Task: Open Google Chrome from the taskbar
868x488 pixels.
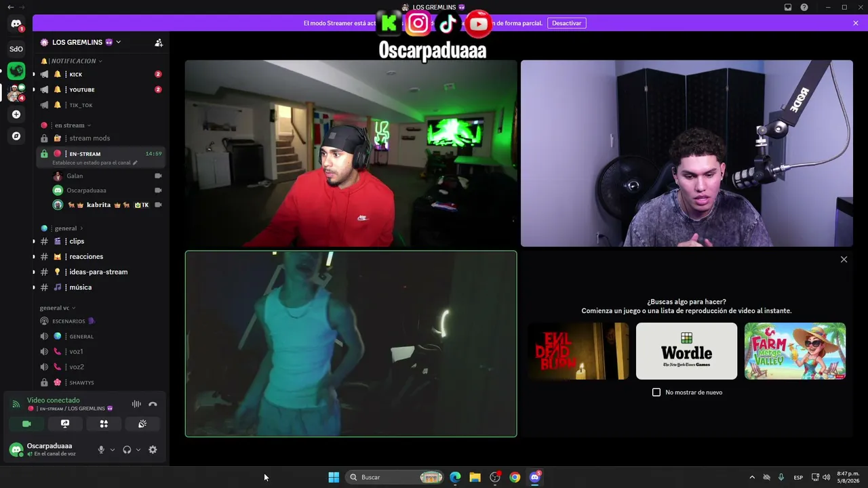Action: tap(515, 477)
